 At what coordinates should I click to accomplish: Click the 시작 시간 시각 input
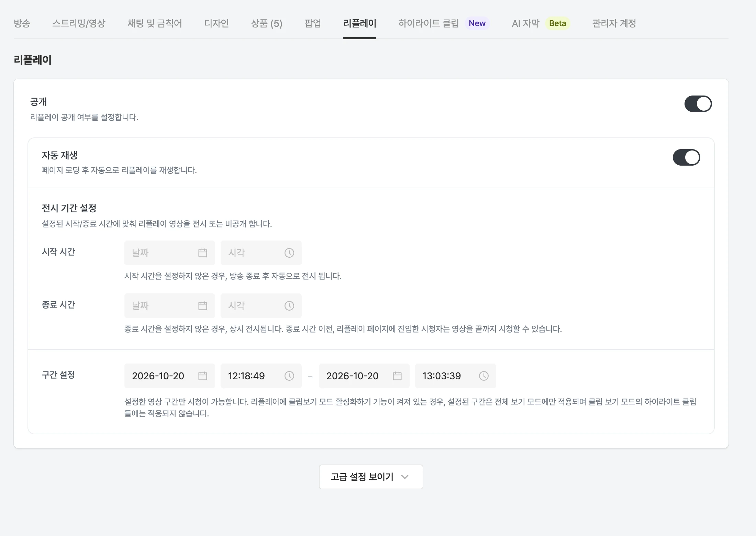pyautogui.click(x=261, y=253)
